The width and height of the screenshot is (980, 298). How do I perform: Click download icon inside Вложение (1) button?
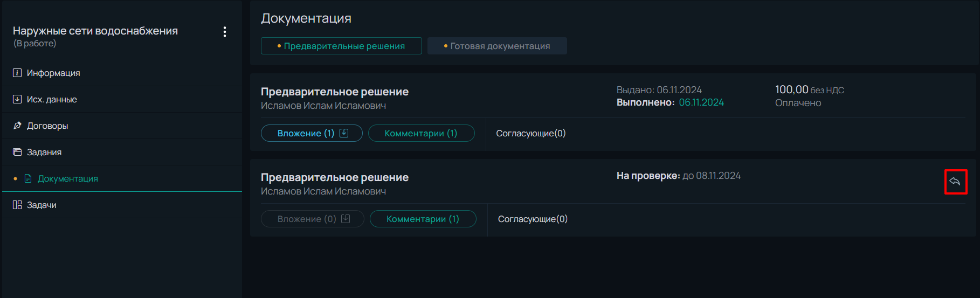coord(344,133)
